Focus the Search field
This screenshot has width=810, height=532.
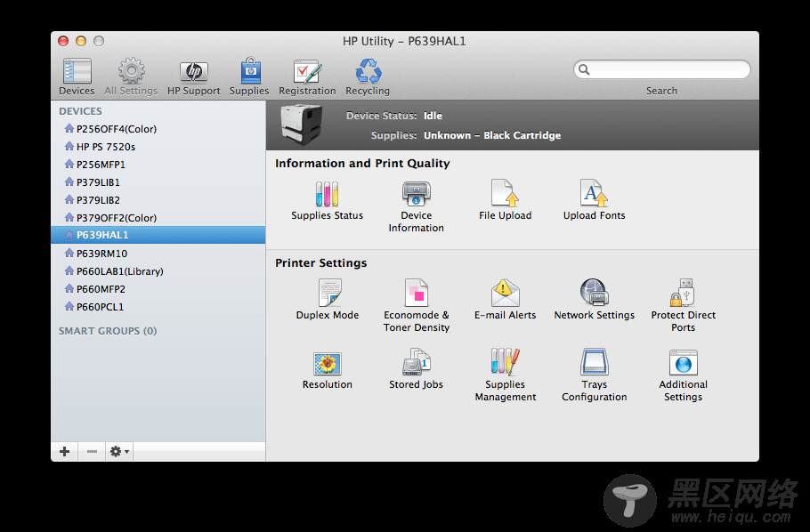[661, 69]
